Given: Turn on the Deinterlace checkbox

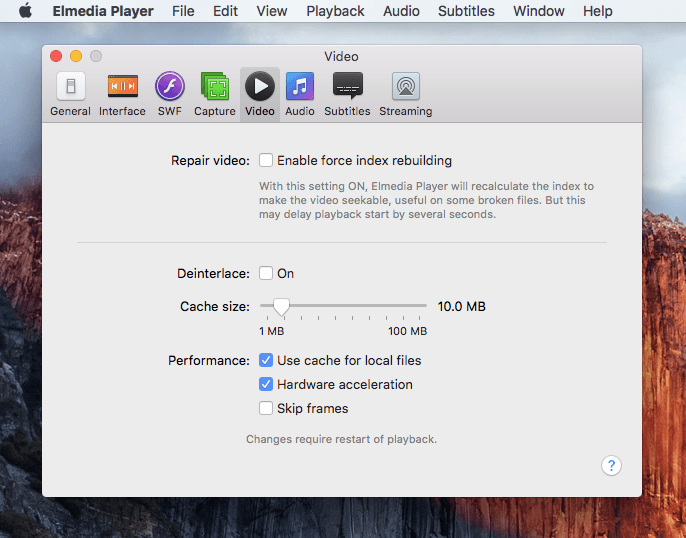Looking at the screenshot, I should click(x=266, y=273).
